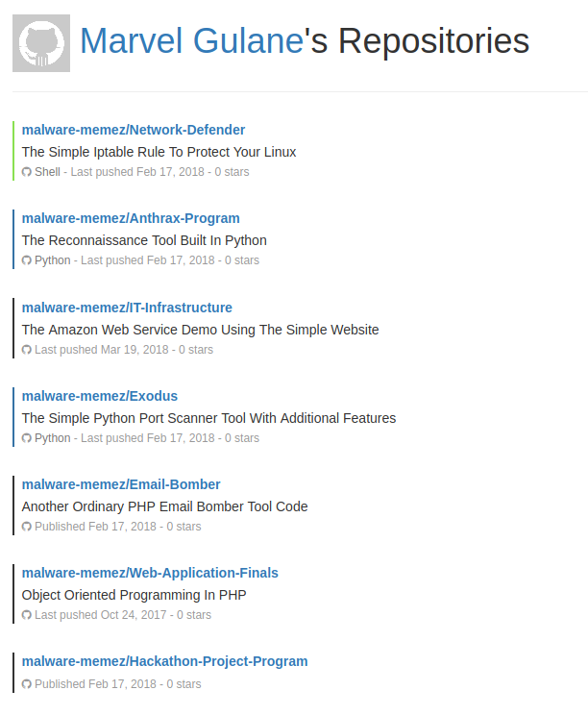Click GitHub icon under Exodus repo
This screenshot has height=715, width=588.
[x=27, y=438]
